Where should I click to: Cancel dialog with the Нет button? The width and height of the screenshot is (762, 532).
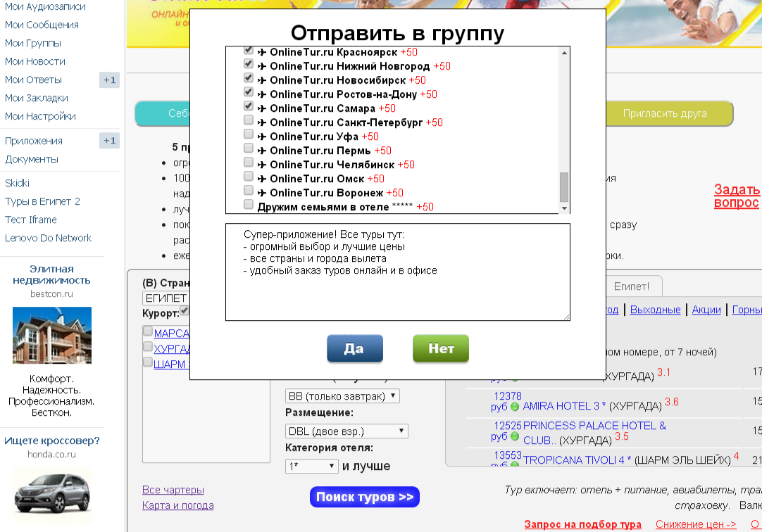pos(441,348)
